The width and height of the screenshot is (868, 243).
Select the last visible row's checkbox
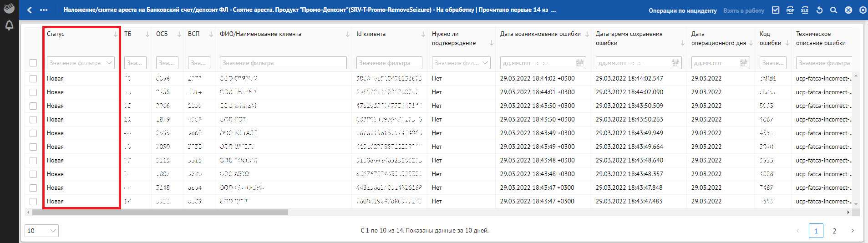pos(33,202)
